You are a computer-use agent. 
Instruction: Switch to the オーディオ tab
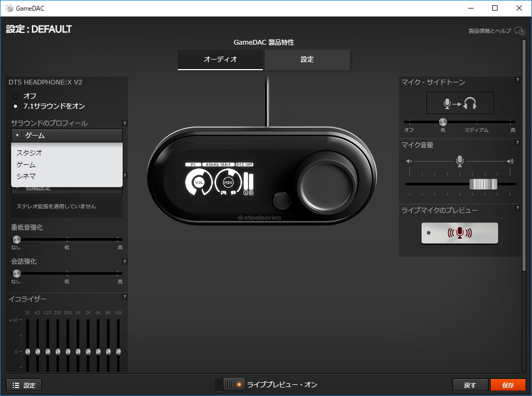(220, 60)
